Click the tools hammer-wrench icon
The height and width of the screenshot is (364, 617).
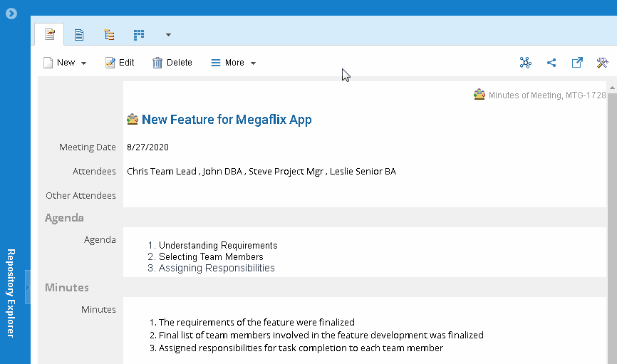click(x=602, y=63)
